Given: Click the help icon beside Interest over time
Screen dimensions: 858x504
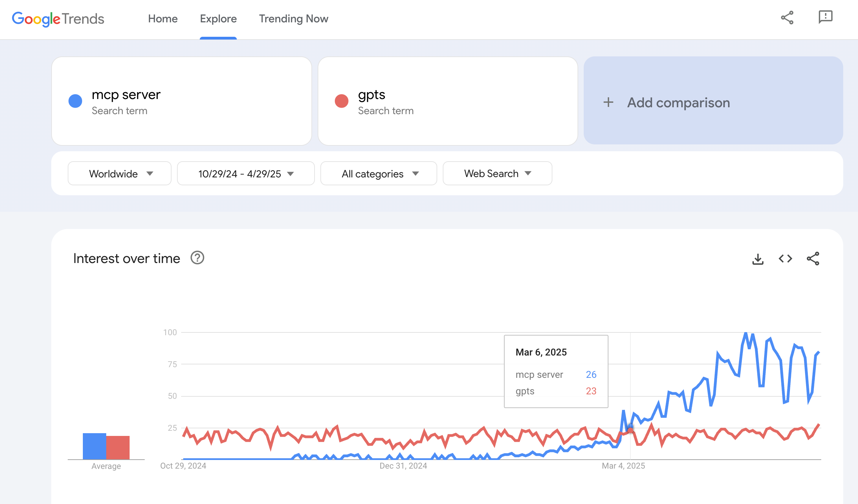Looking at the screenshot, I should tap(197, 258).
